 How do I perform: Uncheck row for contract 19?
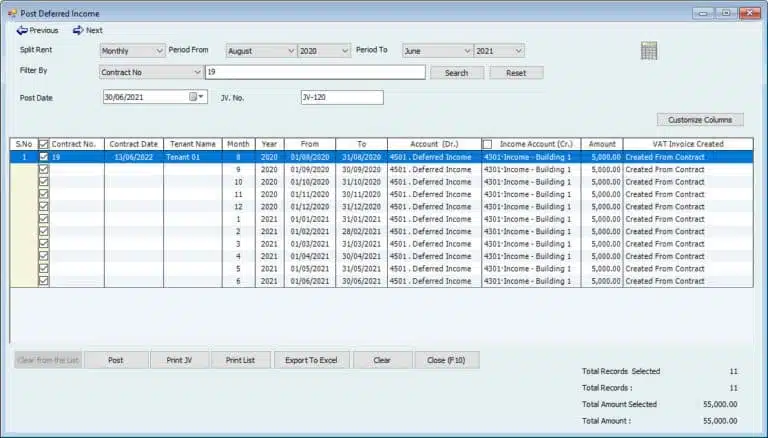coord(43,157)
